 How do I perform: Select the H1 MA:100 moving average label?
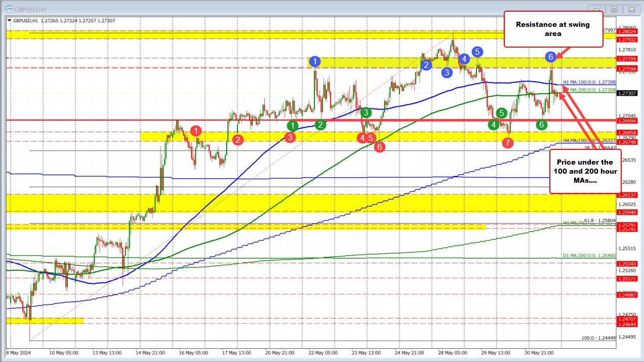590,82
